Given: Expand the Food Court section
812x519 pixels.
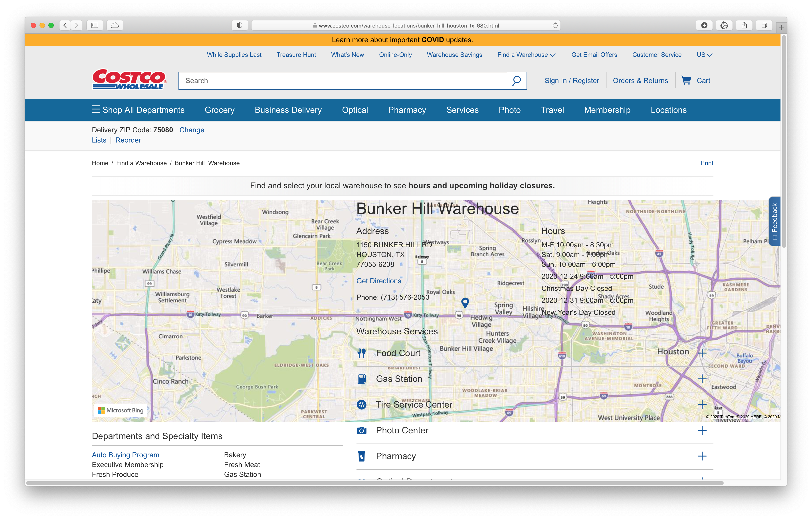Looking at the screenshot, I should pos(702,353).
